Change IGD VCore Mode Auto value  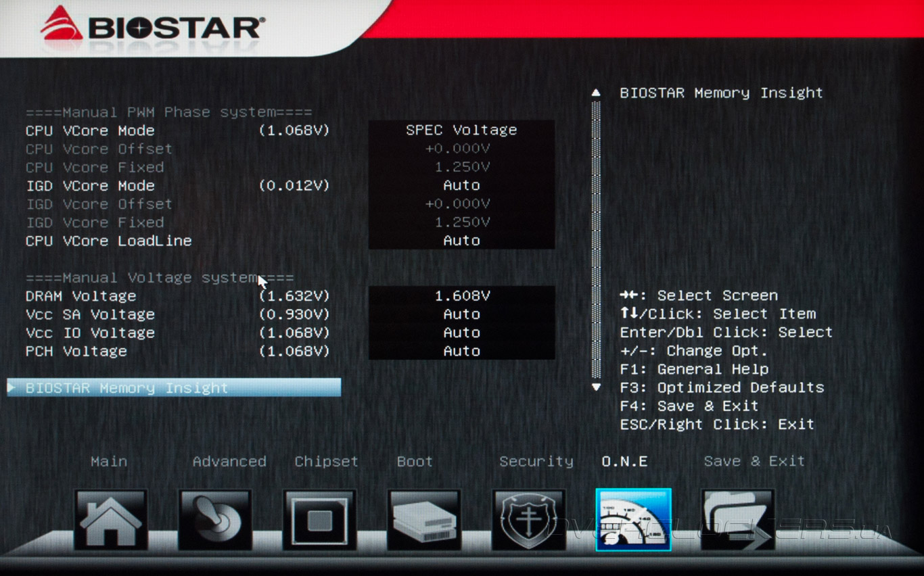tap(461, 185)
